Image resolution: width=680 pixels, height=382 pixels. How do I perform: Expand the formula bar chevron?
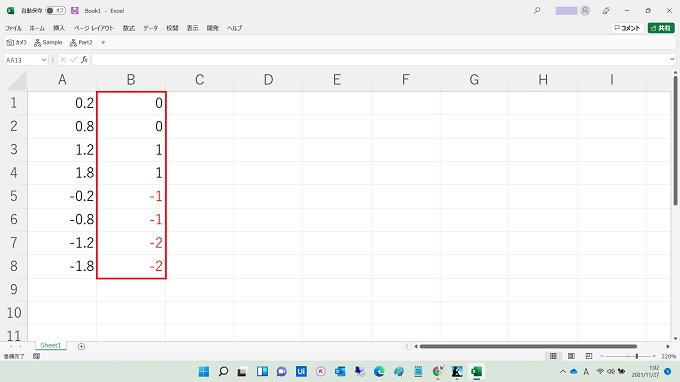(x=672, y=59)
